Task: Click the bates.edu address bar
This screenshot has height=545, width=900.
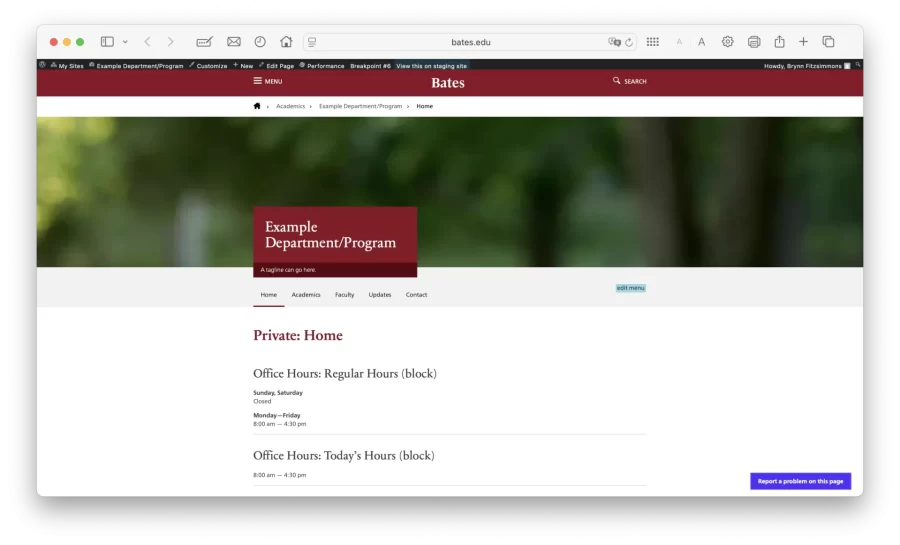Action: [x=470, y=42]
